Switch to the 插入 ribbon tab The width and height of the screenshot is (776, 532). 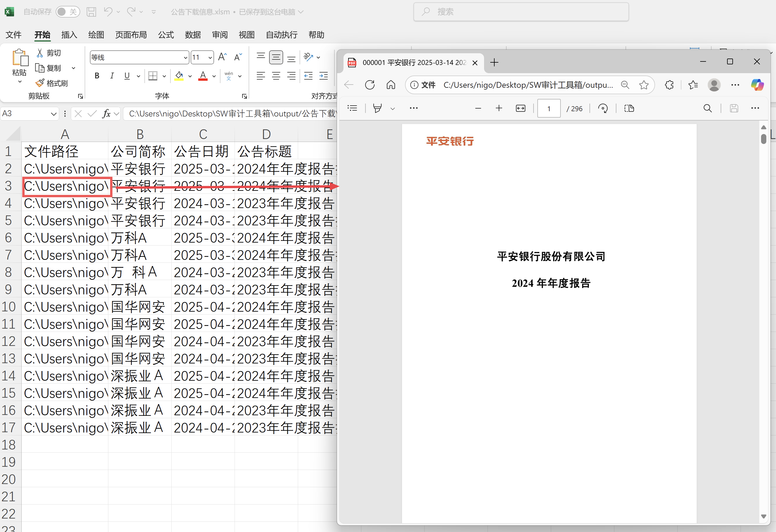tap(69, 35)
